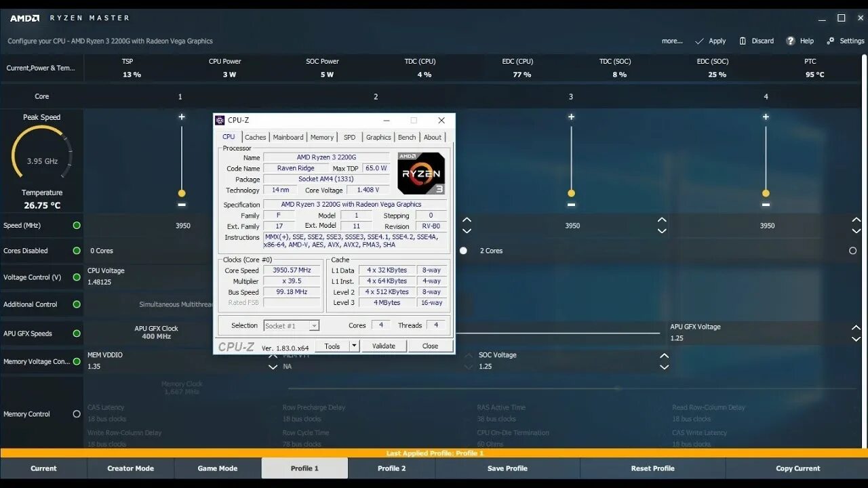Click the Peak Speed 3.95 GHz gauge
Image resolution: width=868 pixels, height=488 pixels.
42,155
